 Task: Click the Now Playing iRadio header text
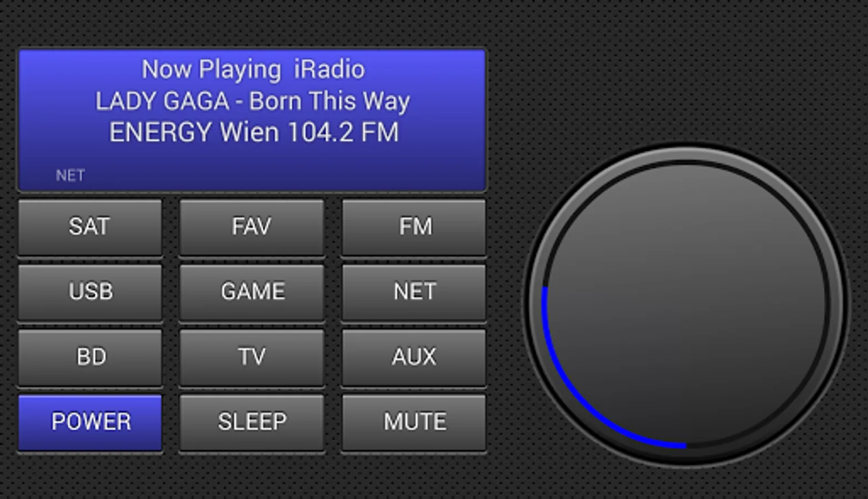[253, 70]
